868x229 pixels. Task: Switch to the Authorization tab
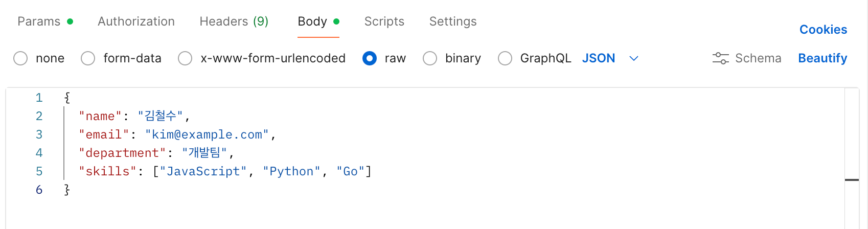coord(136,21)
